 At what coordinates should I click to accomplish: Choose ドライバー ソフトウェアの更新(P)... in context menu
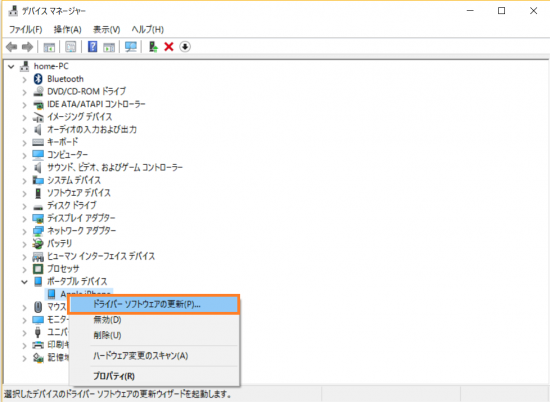154,304
